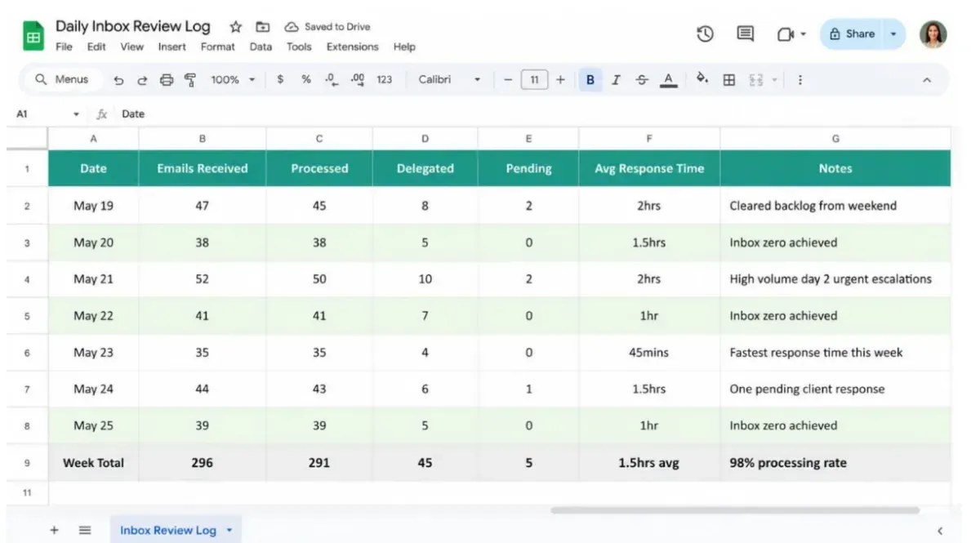Image resolution: width=980 pixels, height=543 pixels.
Task: Click the Menus search box
Action: [62, 80]
